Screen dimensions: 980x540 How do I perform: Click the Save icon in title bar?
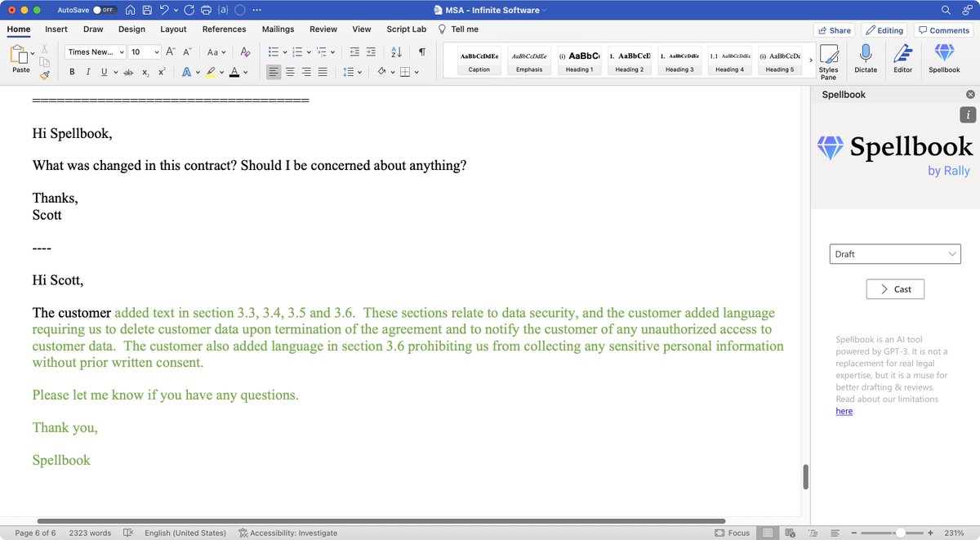[x=146, y=10]
